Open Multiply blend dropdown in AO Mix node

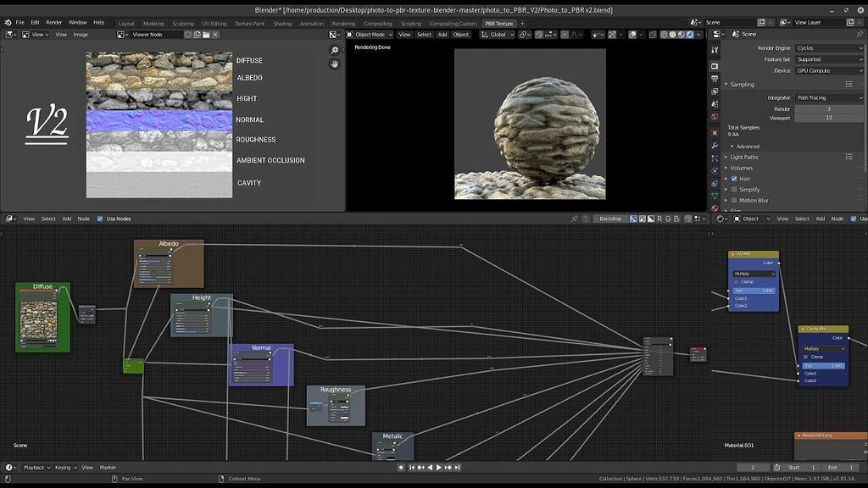(754, 274)
